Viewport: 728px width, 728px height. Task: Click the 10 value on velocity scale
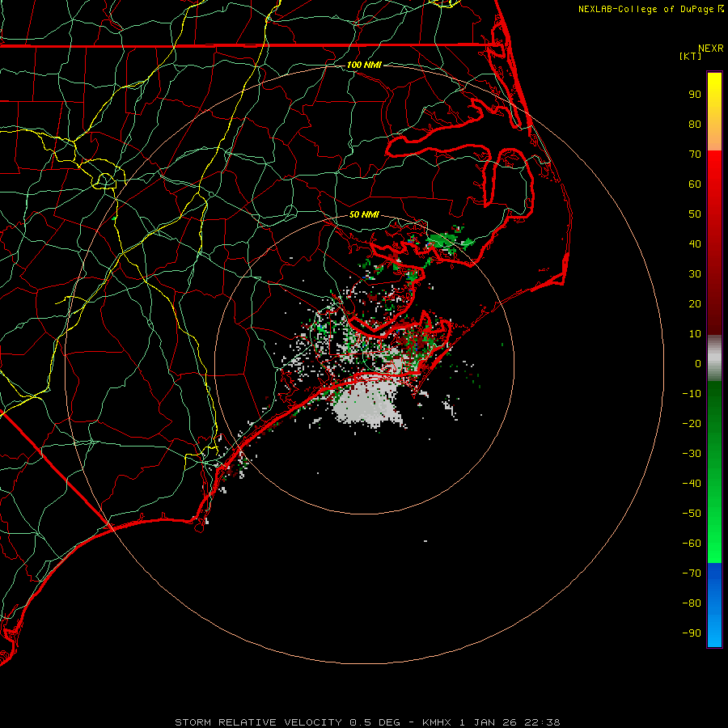pyautogui.click(x=695, y=334)
